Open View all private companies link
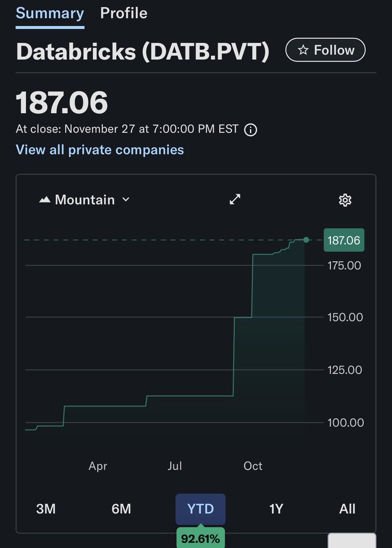Image resolution: width=392 pixels, height=548 pixels. 100,150
